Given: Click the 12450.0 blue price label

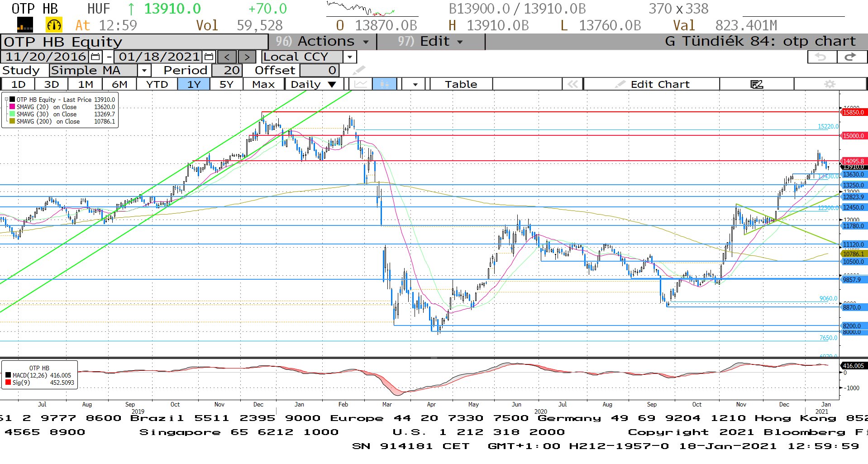Looking at the screenshot, I should (x=854, y=207).
